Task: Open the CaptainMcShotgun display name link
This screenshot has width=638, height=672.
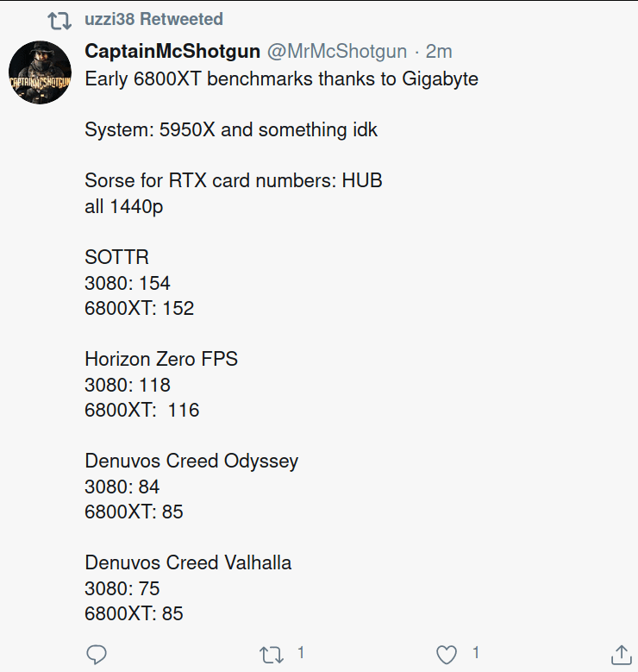Action: (x=172, y=52)
